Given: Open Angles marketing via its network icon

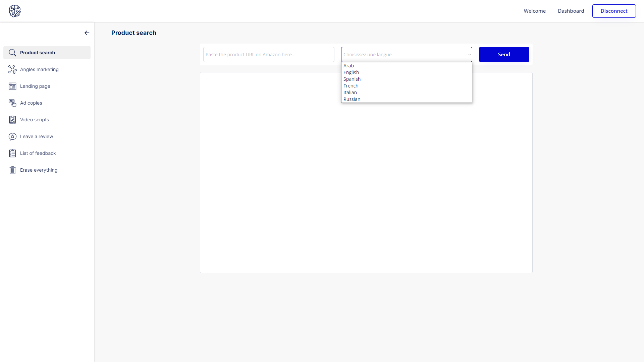Looking at the screenshot, I should [x=12, y=69].
